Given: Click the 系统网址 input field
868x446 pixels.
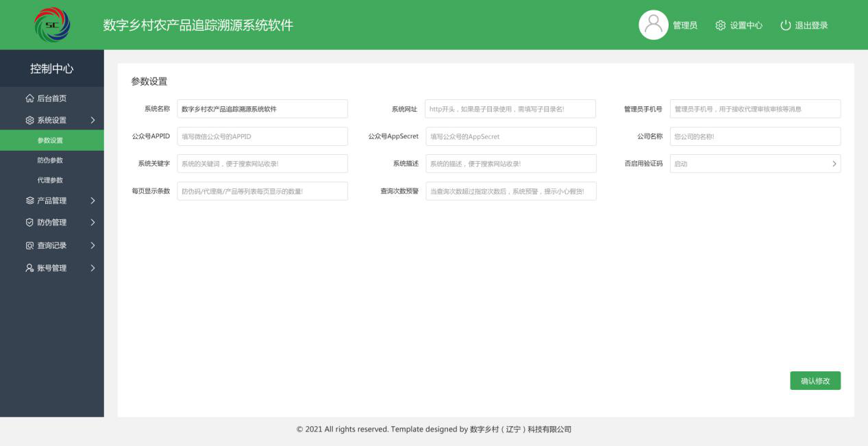Looking at the screenshot, I should [510, 109].
